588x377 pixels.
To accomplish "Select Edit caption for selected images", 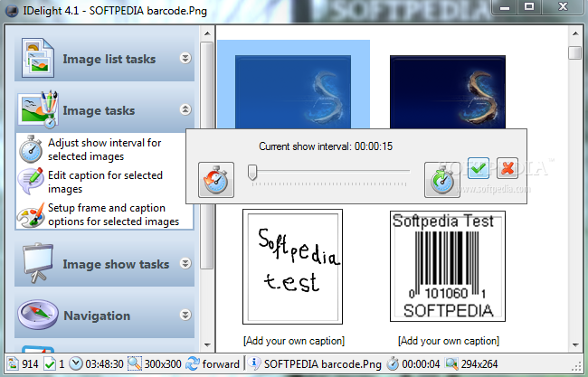I will point(105,182).
